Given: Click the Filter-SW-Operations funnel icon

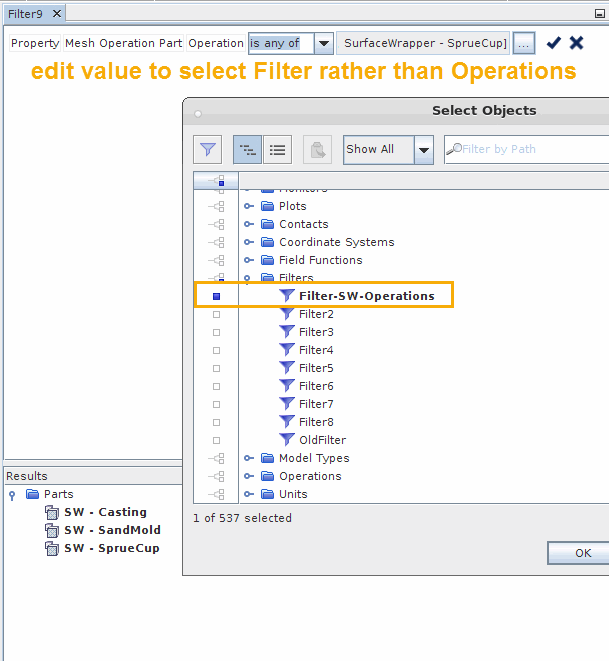Looking at the screenshot, I should coord(287,296).
